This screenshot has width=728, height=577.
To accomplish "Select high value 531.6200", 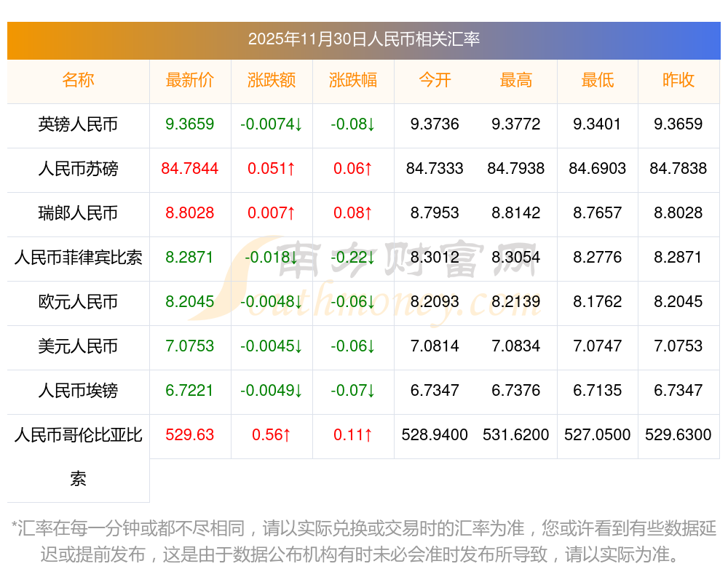I will pos(516,435).
